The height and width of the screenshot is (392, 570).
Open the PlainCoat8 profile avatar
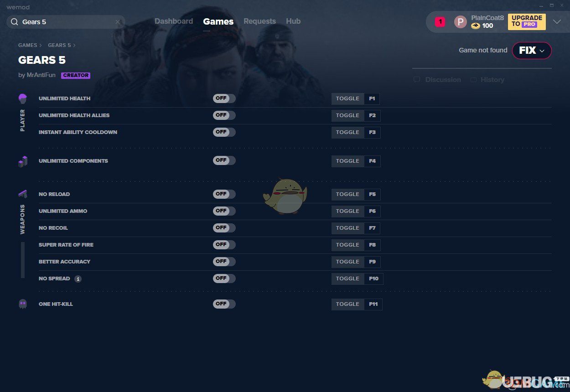pyautogui.click(x=461, y=22)
